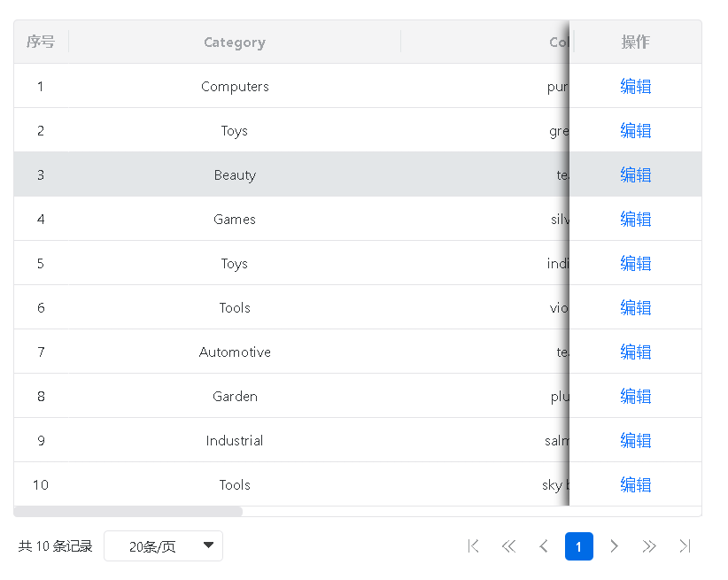Select page number 1

pos(578,546)
